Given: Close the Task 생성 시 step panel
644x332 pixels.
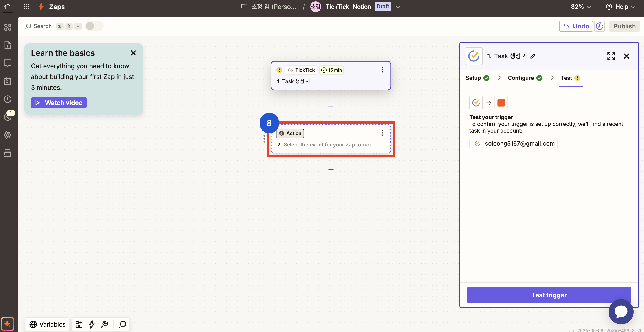Looking at the screenshot, I should pos(626,56).
